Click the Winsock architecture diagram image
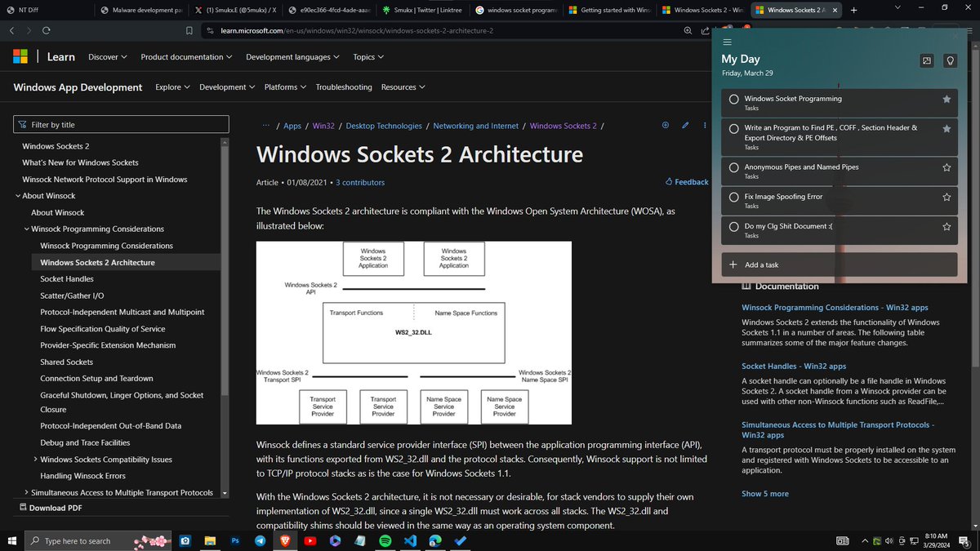The image size is (980, 551). pos(414,332)
